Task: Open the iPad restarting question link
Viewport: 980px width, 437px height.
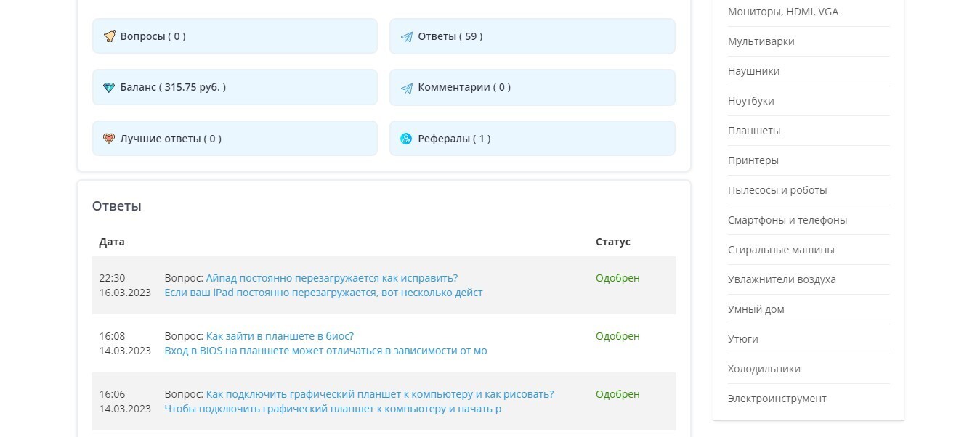Action: click(x=331, y=277)
